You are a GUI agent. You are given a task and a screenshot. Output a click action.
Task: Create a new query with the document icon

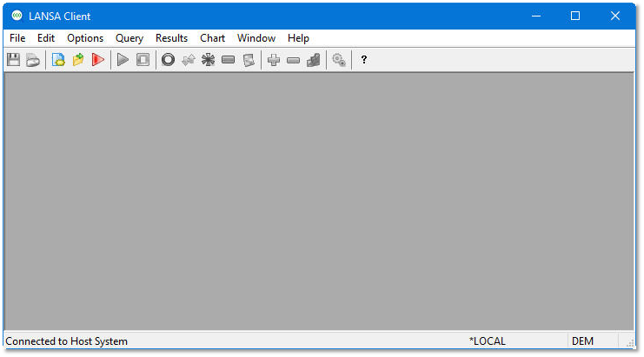point(58,60)
